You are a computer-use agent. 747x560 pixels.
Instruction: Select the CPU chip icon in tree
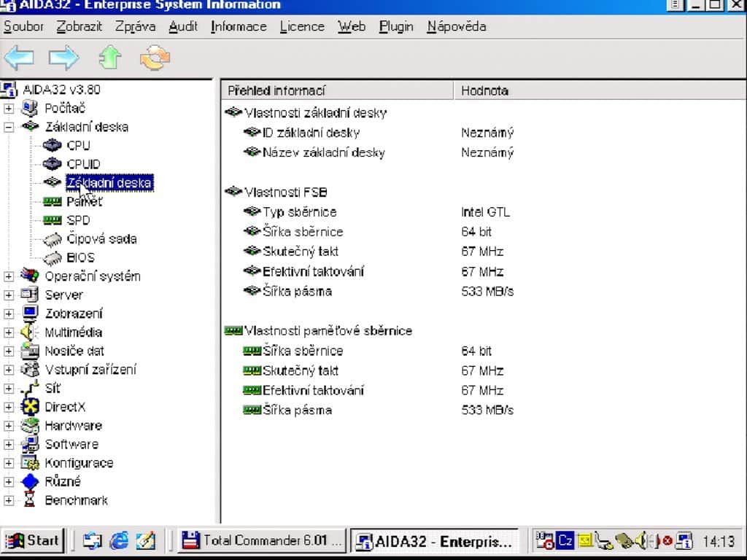click(52, 145)
